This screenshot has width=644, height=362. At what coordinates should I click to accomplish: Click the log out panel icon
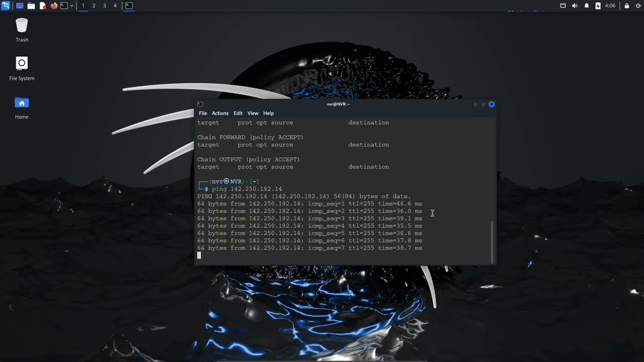coord(638,6)
